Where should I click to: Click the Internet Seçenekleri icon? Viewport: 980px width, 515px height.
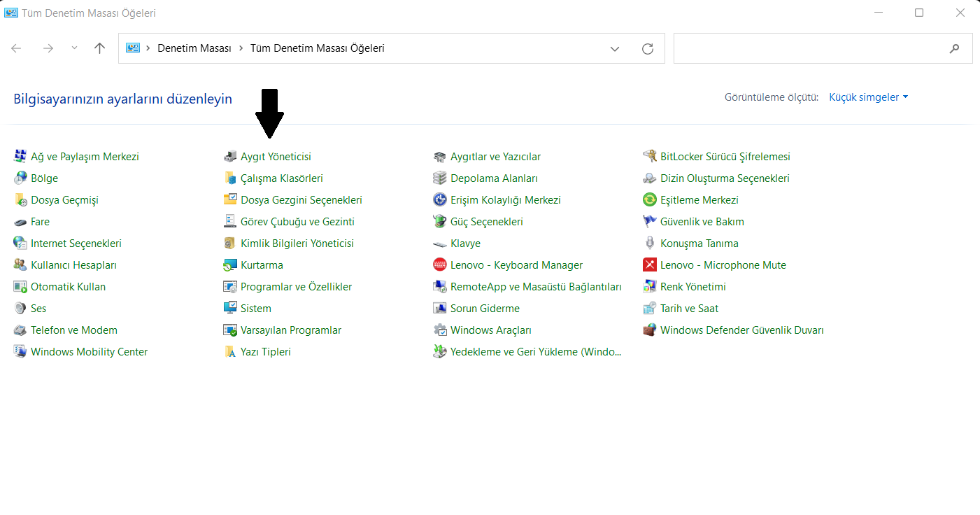coord(20,244)
